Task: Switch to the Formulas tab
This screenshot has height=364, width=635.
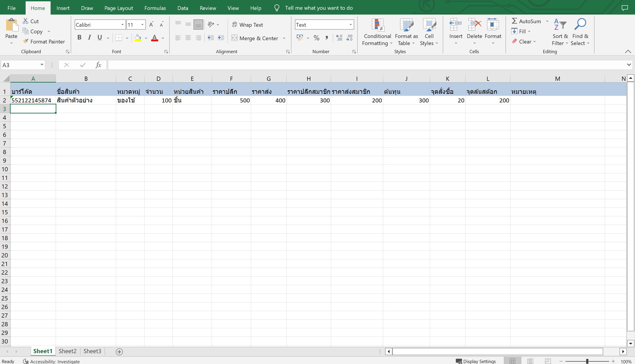Action: point(155,8)
